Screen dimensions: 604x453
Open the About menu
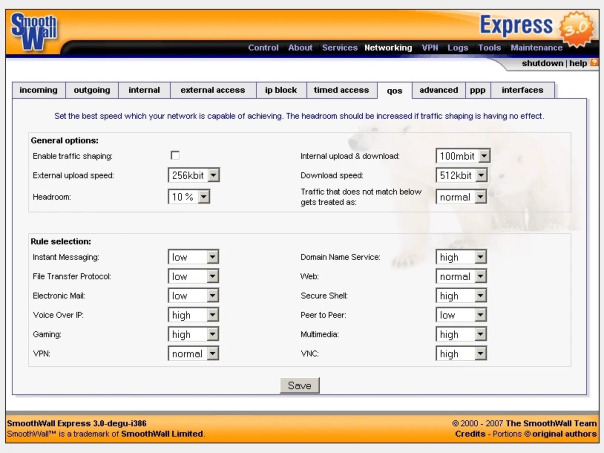300,48
